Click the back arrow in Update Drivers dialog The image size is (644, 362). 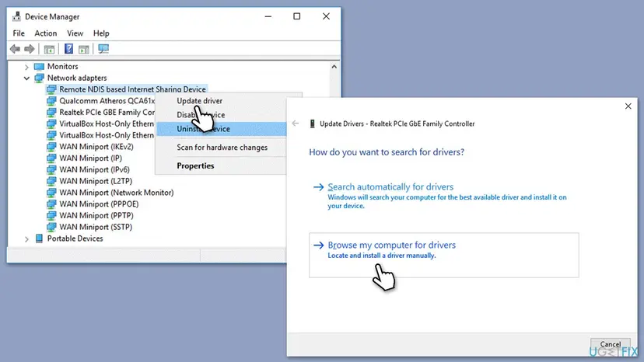click(296, 124)
